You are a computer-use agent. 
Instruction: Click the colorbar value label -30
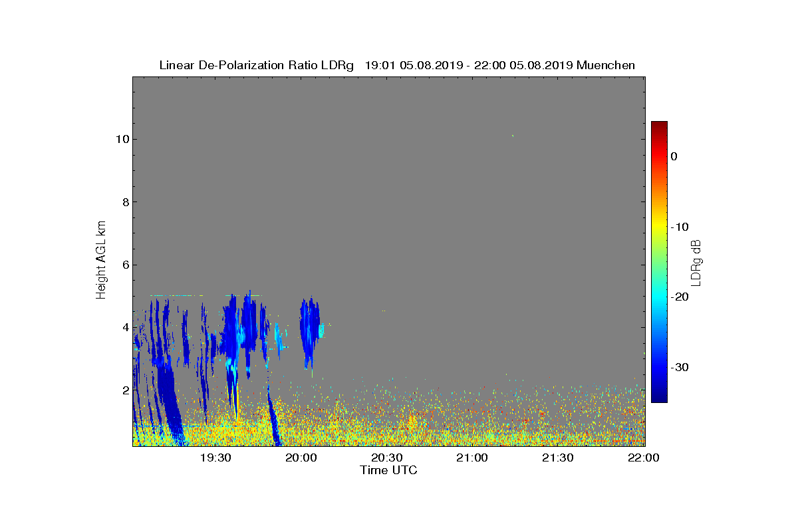click(x=680, y=367)
